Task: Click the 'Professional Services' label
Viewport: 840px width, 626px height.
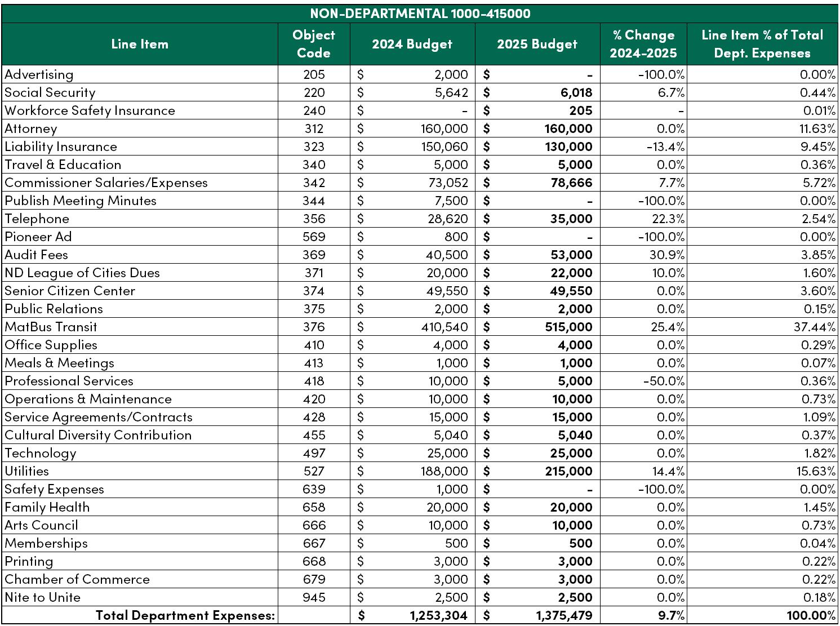Action: [69, 381]
